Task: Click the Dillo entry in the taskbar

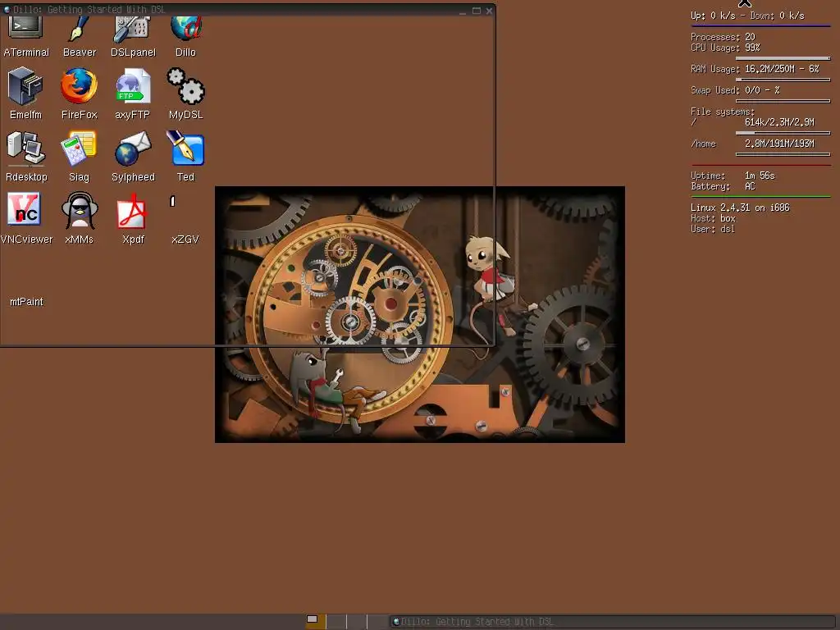Action: tap(614, 622)
